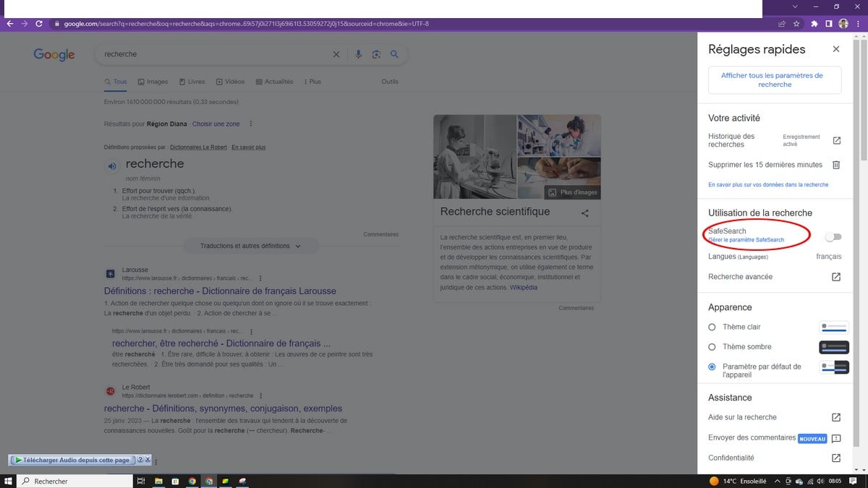Open the Plus menu in search tabs
Viewport: 868px width, 488px height.
(312, 82)
